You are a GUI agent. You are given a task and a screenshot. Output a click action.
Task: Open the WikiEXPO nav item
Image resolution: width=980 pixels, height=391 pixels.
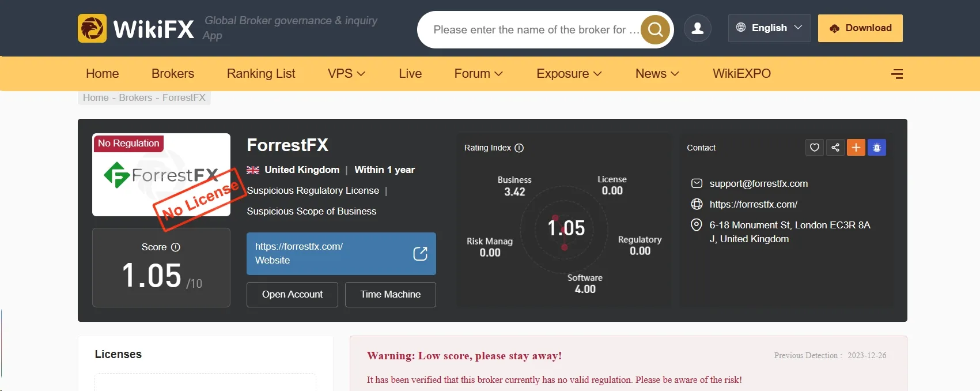(x=741, y=74)
